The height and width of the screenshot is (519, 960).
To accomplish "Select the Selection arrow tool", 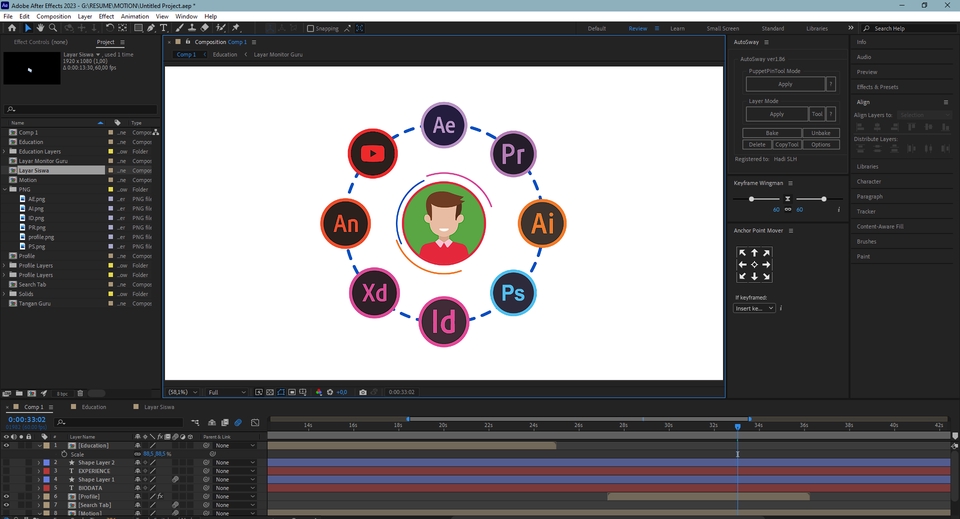I will click(28, 28).
